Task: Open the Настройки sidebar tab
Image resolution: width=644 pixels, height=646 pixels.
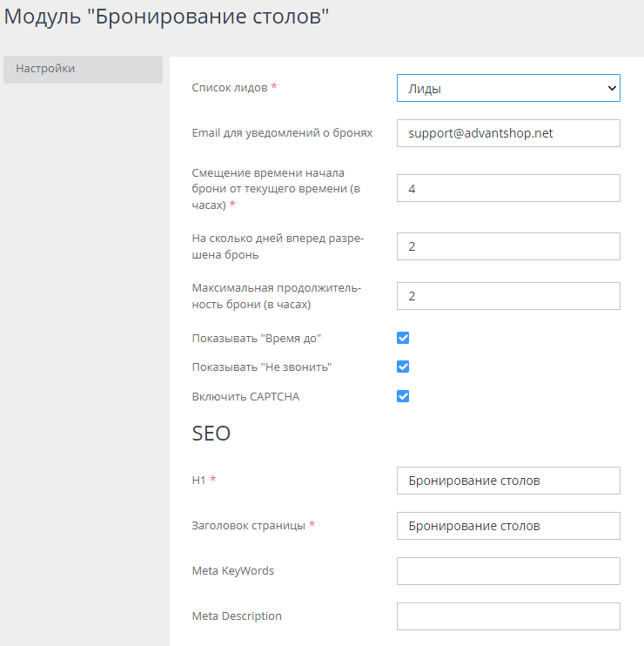Action: (x=83, y=69)
